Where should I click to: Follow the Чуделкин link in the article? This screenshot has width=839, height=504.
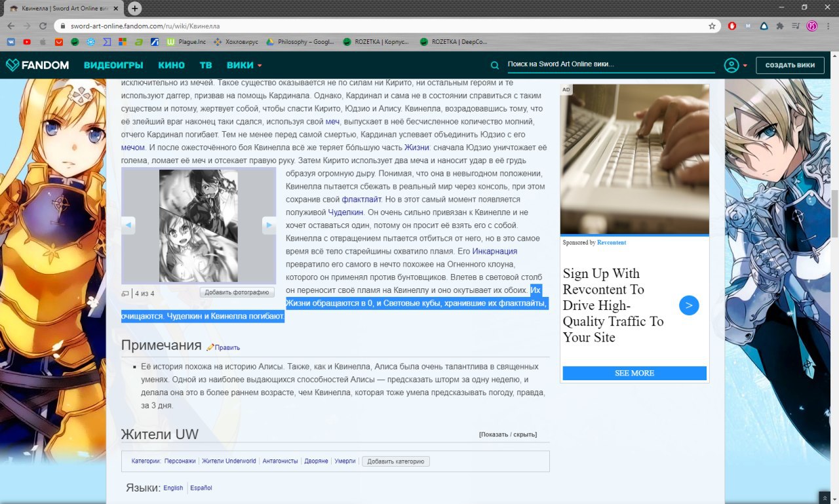(345, 212)
